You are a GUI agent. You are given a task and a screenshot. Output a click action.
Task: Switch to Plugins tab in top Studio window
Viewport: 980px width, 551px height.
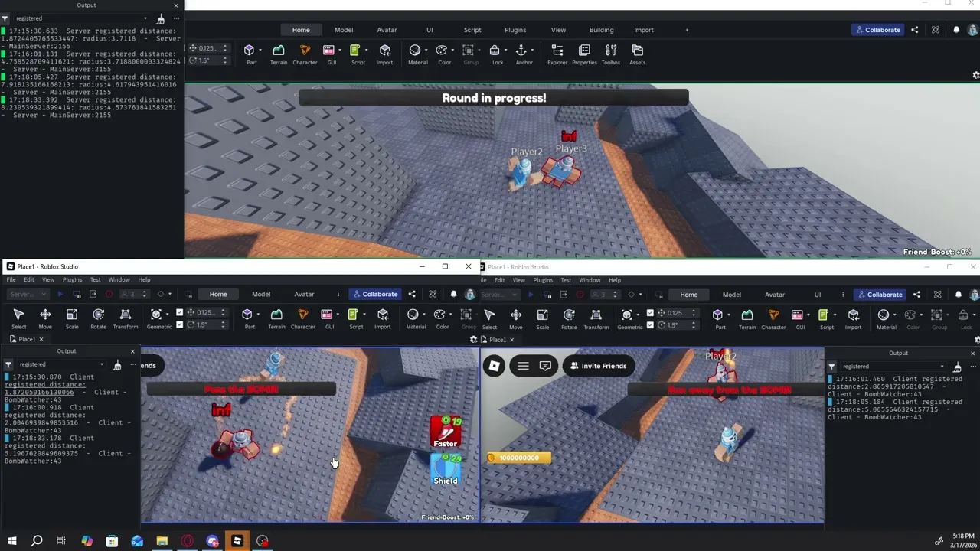[x=515, y=30]
